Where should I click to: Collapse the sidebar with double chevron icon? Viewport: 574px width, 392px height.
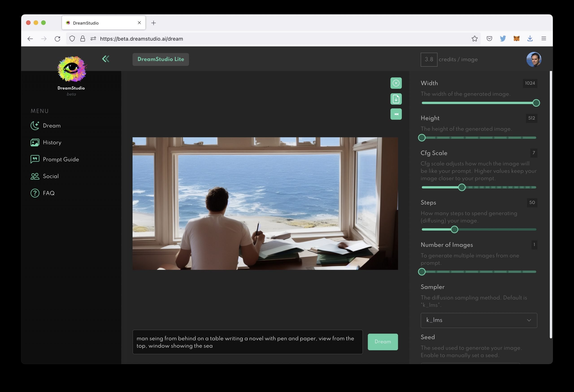point(105,59)
